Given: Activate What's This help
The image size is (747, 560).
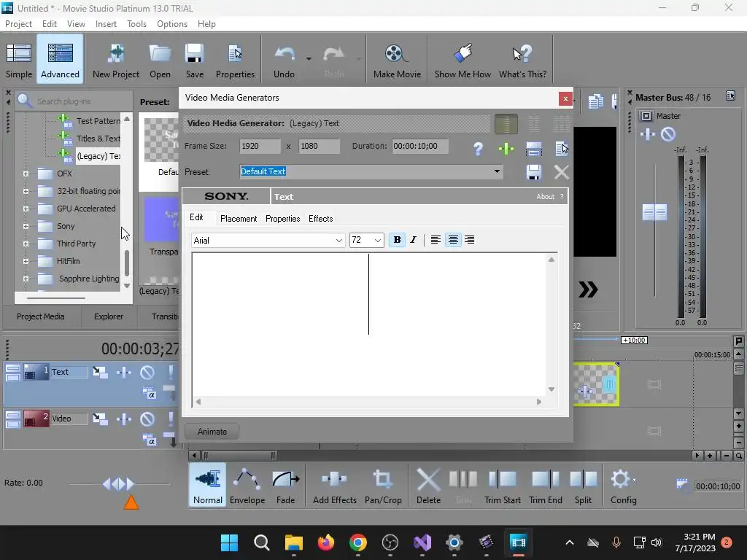Looking at the screenshot, I should [x=522, y=60].
